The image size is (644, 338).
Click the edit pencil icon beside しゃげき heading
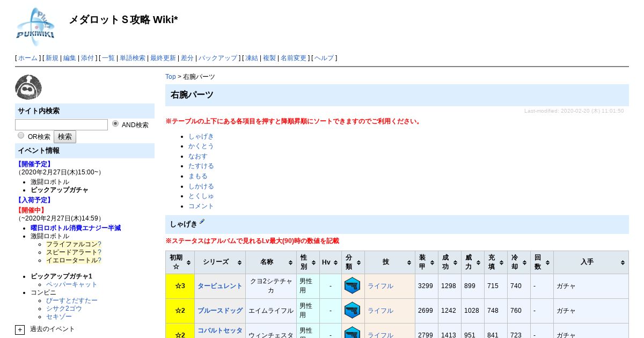(x=202, y=221)
